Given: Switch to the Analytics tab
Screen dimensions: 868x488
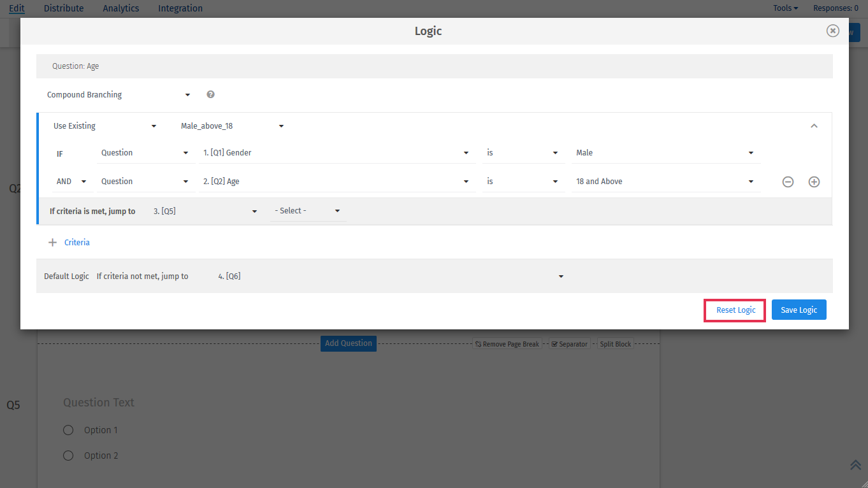Looking at the screenshot, I should [x=120, y=8].
